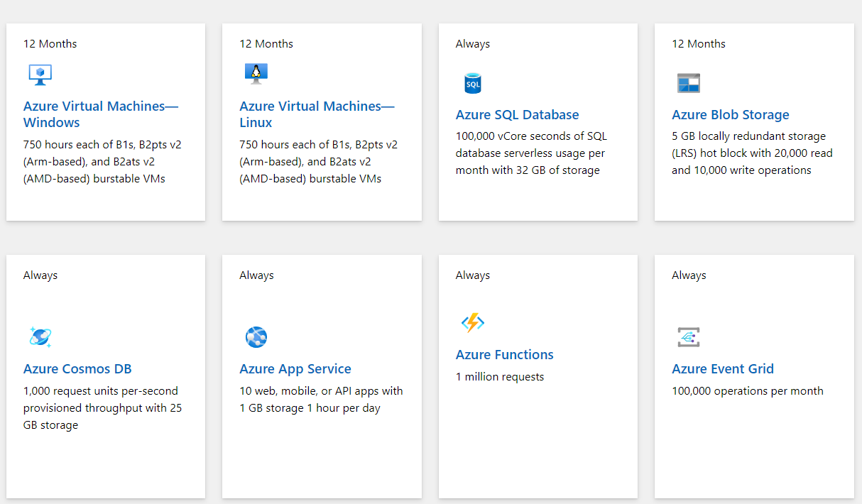
Task: Click the Azure Virtual Machines Windows monitor icon
Action: pos(40,74)
